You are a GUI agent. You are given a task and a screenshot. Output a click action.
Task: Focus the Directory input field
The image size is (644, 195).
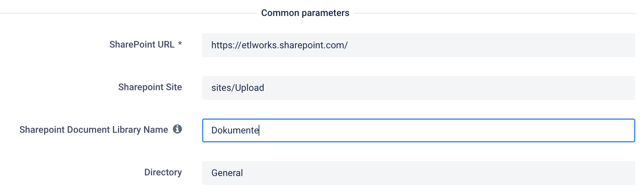[418, 173]
